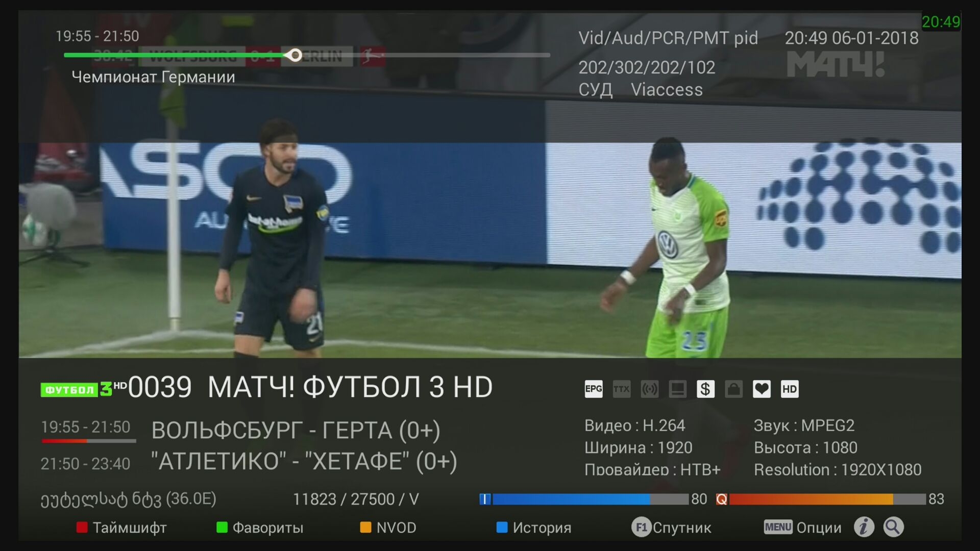Toggle the heart favorite icon
The height and width of the screenshot is (551, 980).
point(762,389)
